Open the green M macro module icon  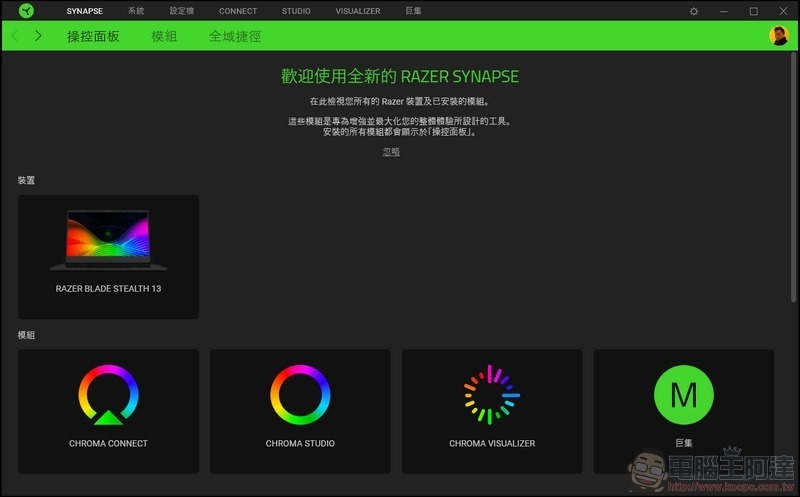point(683,395)
